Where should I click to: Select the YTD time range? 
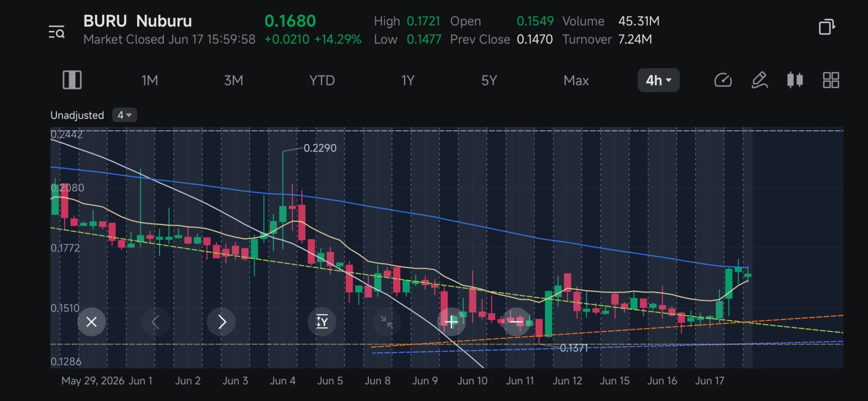point(322,80)
